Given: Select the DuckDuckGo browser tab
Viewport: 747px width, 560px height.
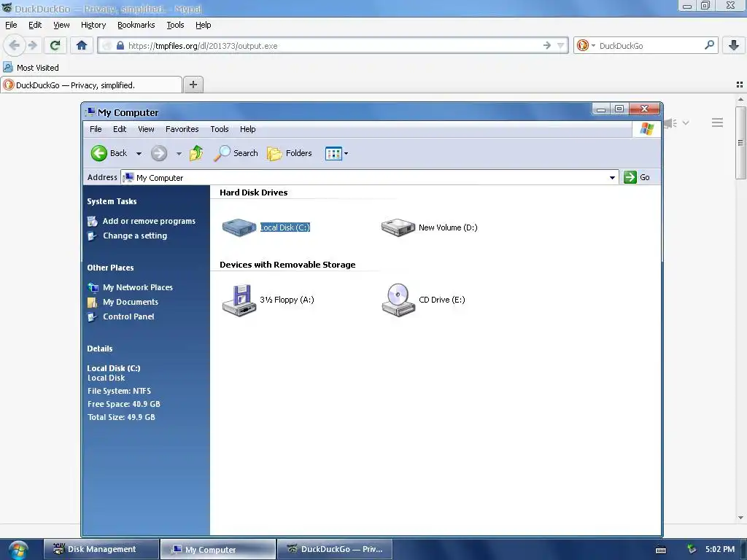Looking at the screenshot, I should pyautogui.click(x=91, y=85).
